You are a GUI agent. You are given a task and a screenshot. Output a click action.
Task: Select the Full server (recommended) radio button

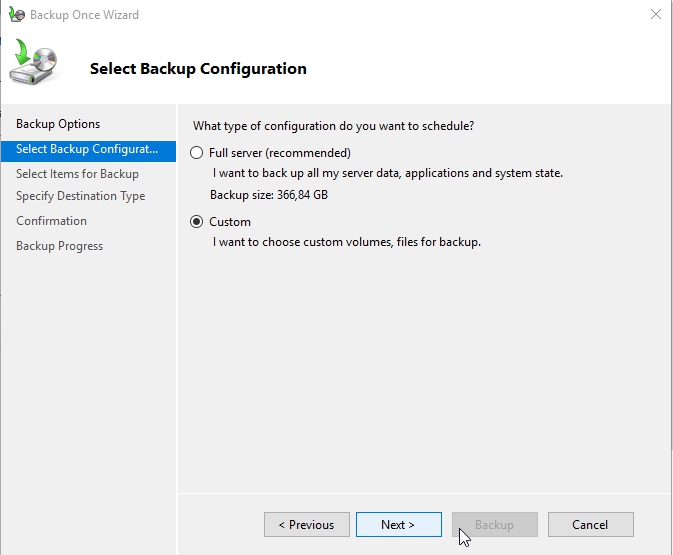[196, 153]
